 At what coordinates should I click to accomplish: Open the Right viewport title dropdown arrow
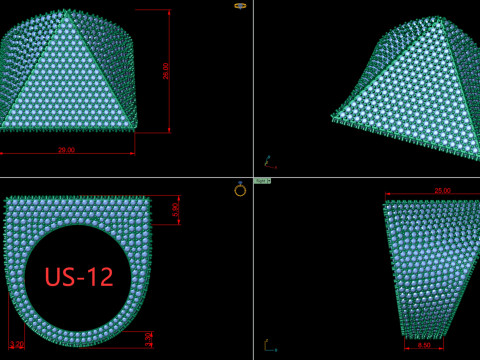[269, 181]
